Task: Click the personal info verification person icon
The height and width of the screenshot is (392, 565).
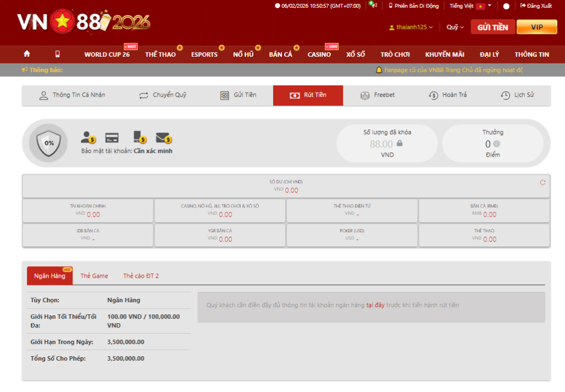Action: point(88,137)
